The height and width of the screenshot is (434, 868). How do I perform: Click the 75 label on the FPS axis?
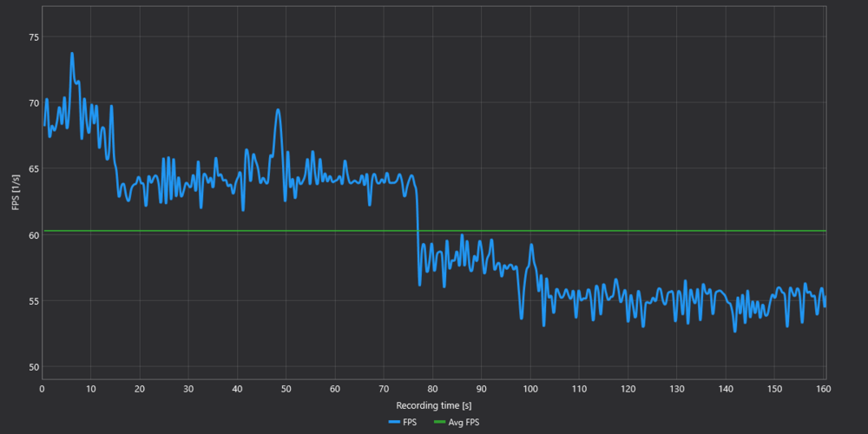point(34,37)
